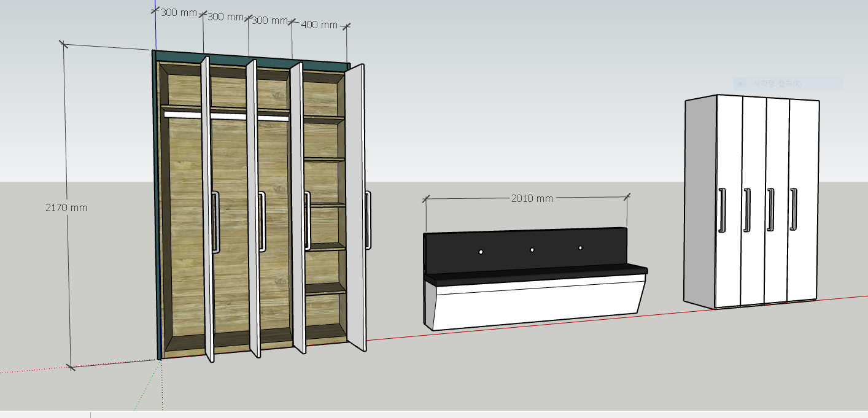
Task: Click the left hole on the bench backrest
Action: point(481,252)
